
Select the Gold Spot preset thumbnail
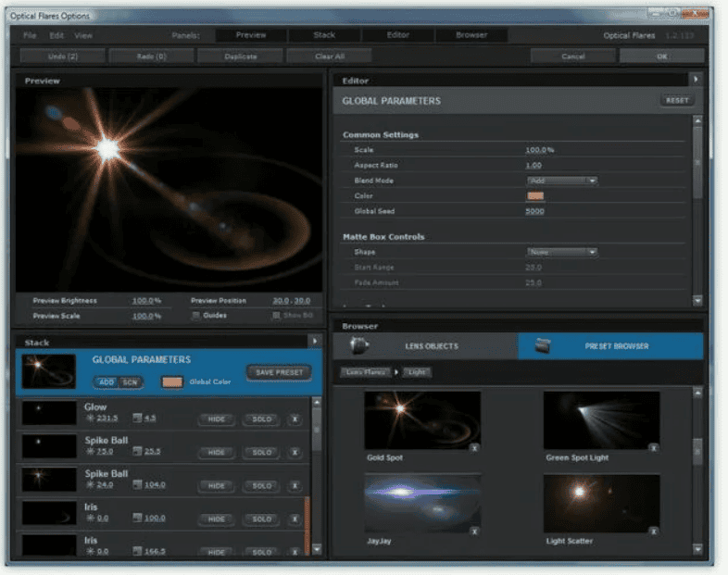coord(422,420)
